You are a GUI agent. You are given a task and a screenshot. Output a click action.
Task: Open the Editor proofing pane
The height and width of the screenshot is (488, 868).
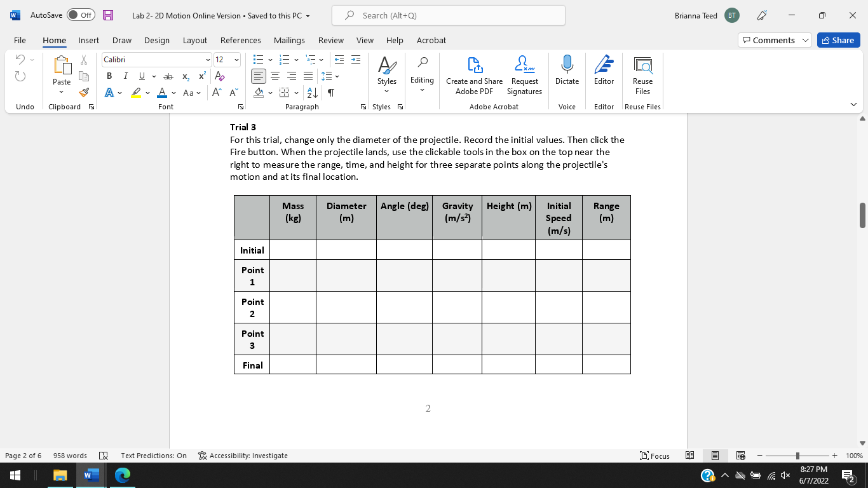point(604,71)
